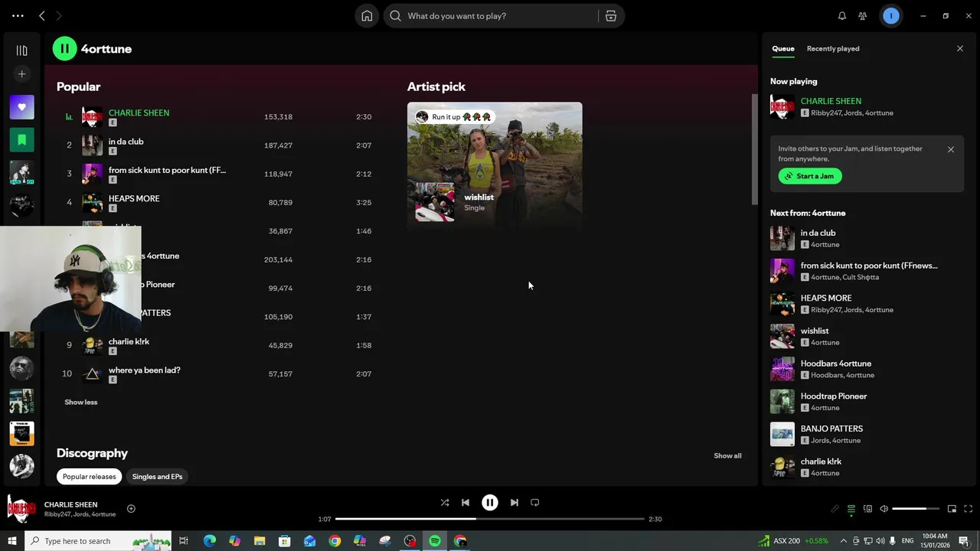Seek on the song progress bar

(490, 519)
